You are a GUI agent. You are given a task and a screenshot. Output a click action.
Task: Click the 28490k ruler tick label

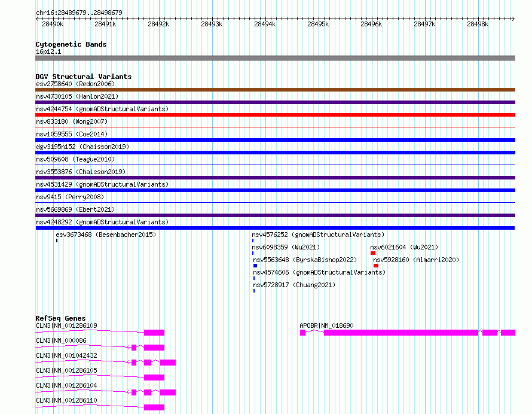[x=53, y=24]
